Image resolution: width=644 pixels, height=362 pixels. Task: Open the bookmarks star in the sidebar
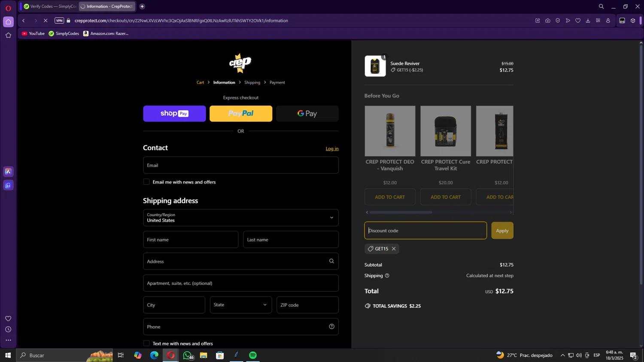(x=8, y=36)
